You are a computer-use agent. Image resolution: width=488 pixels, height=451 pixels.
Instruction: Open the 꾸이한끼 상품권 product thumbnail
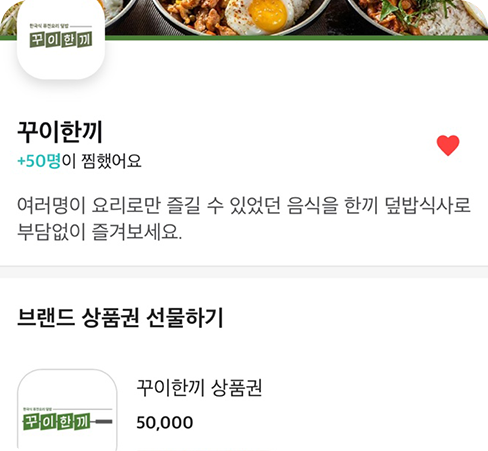(x=67, y=410)
